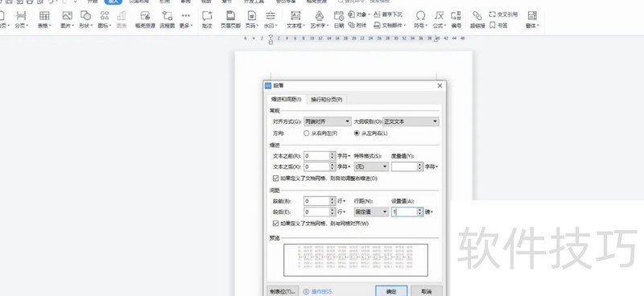The width and height of the screenshot is (644, 296).
Task: Open the 图标 icon library
Action: [x=105, y=19]
